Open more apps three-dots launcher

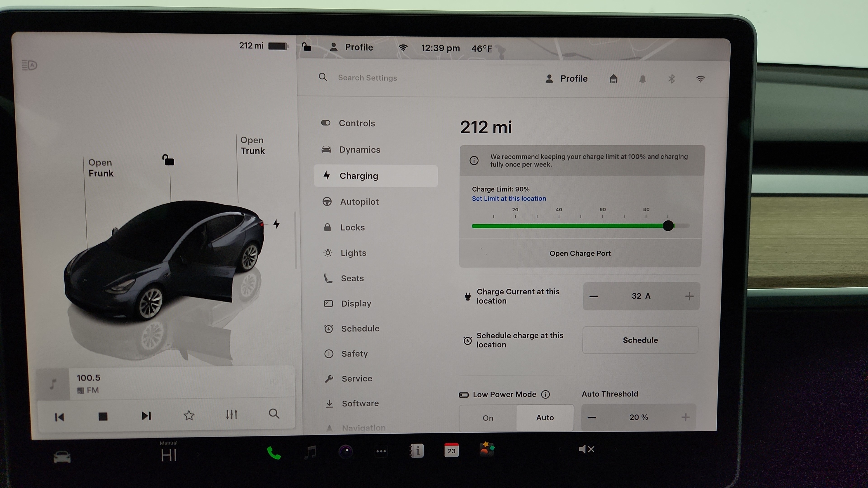(381, 451)
